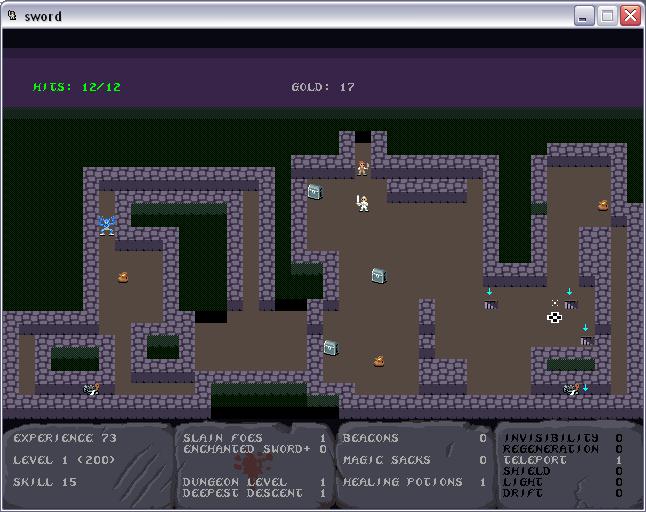Pick up gold sack in the upper right chamber
Viewport: 646px width, 512px height.
point(603,205)
